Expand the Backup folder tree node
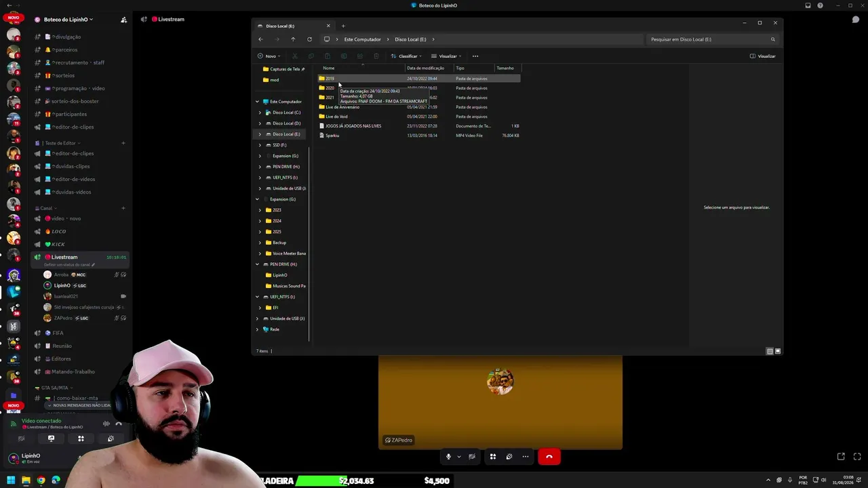Viewport: 868px width, 488px height. (260, 243)
